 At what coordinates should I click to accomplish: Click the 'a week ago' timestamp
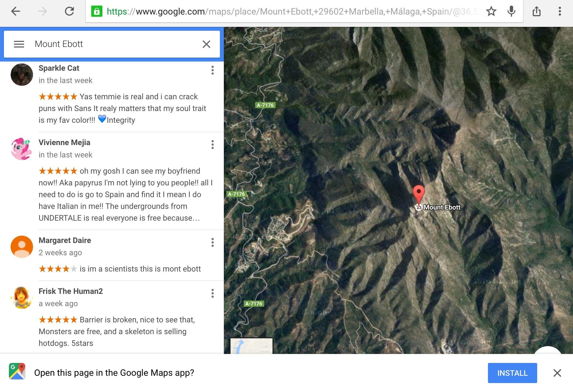pos(58,304)
